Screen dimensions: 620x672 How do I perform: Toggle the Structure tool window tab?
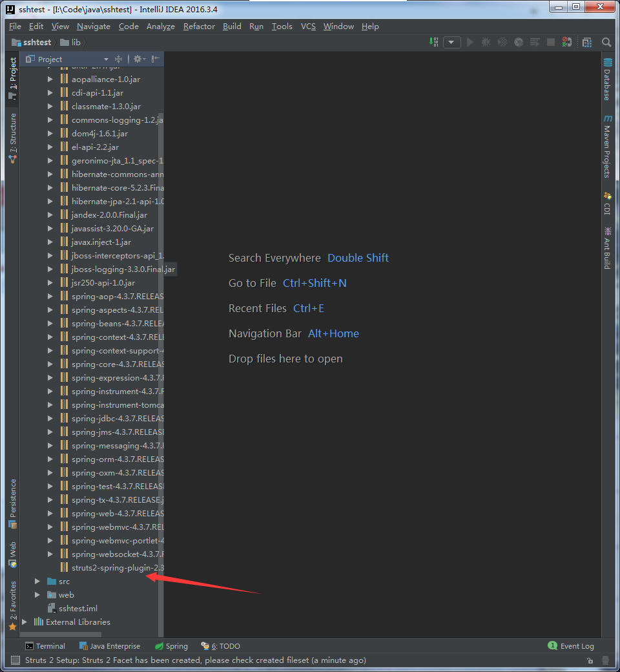12,138
